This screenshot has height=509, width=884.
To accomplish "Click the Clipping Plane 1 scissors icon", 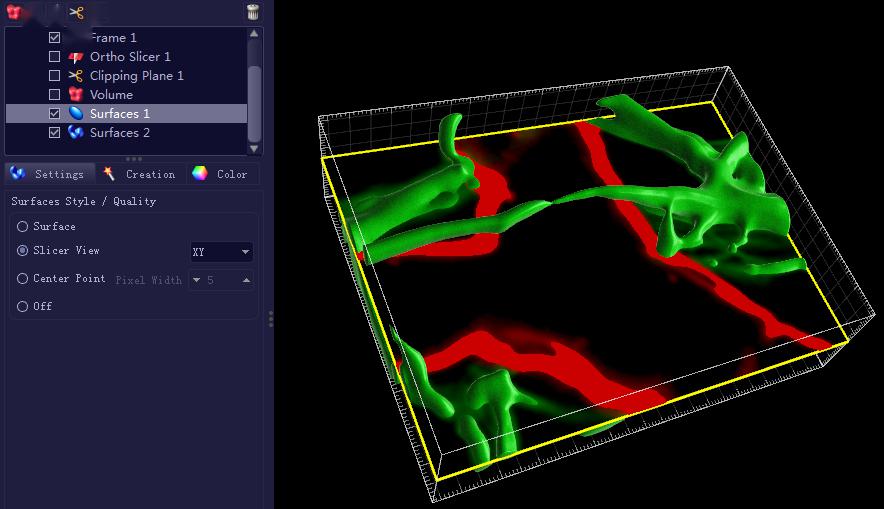I will (76, 76).
